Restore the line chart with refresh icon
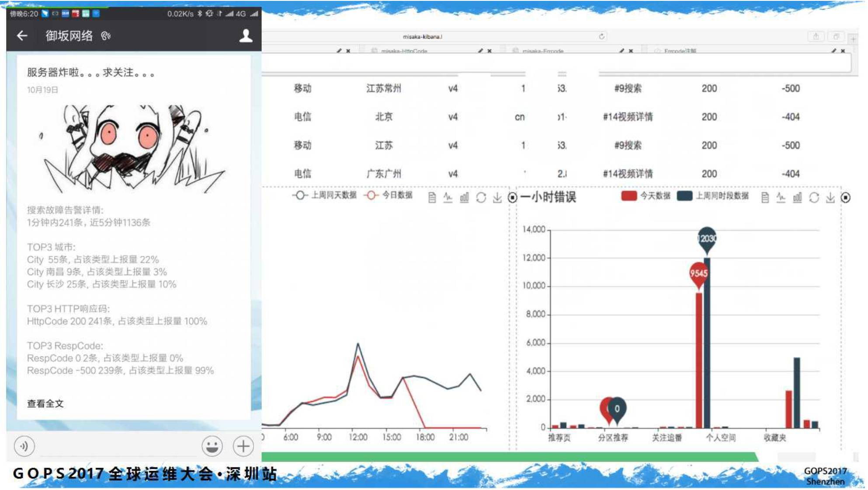This screenshot has height=490, width=868. tap(481, 198)
